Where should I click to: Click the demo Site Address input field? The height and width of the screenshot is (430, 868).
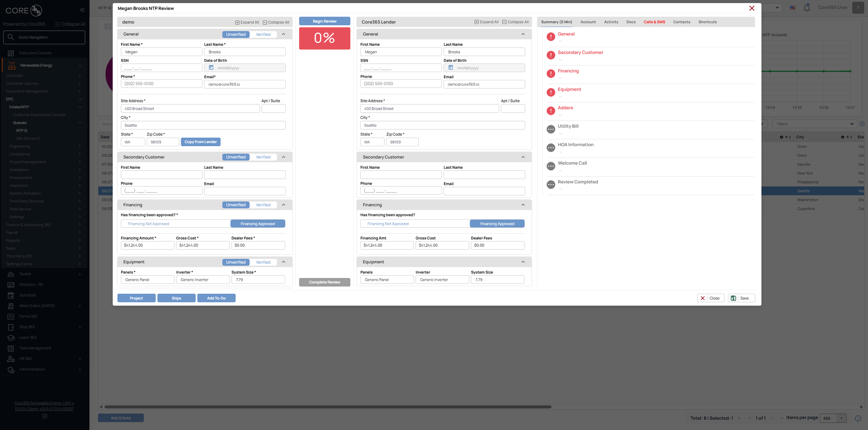(x=190, y=109)
